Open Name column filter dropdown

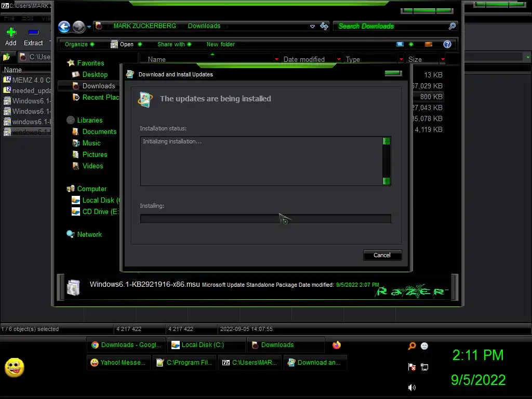coord(276,59)
